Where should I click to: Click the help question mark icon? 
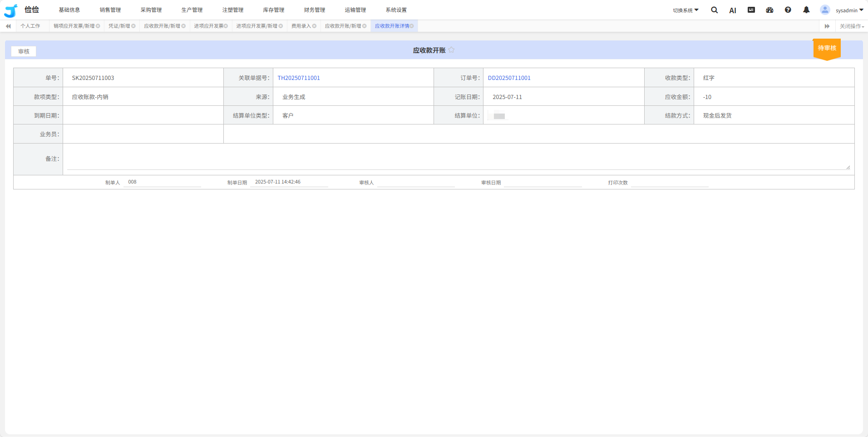coord(788,10)
